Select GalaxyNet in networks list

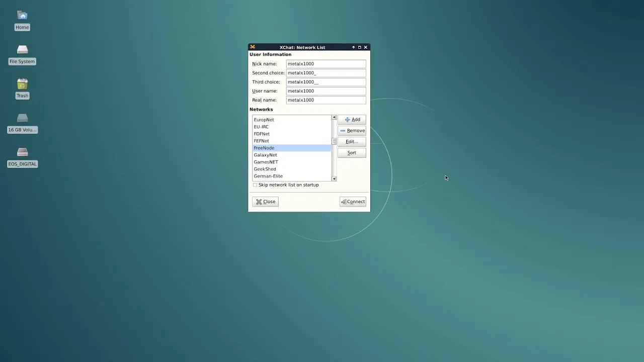(x=292, y=155)
